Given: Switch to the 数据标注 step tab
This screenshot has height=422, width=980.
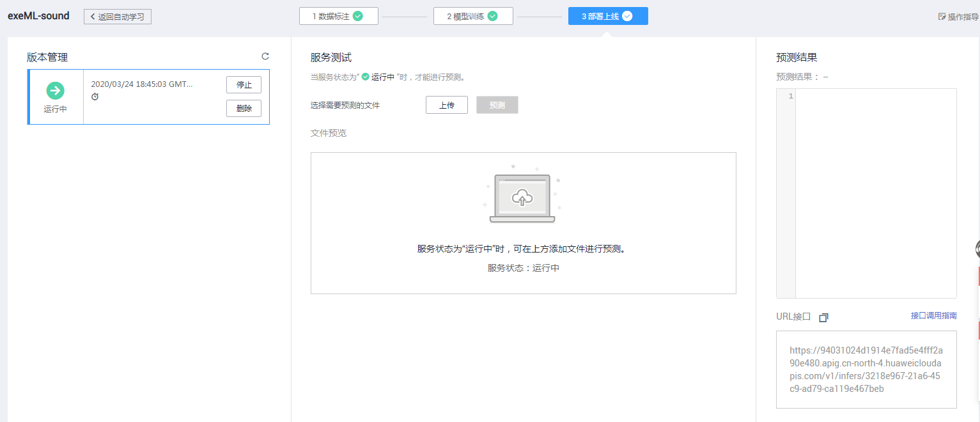Looking at the screenshot, I should coord(338,15).
